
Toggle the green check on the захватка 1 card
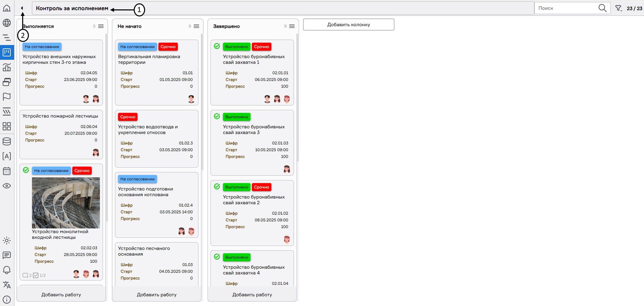pyautogui.click(x=217, y=46)
